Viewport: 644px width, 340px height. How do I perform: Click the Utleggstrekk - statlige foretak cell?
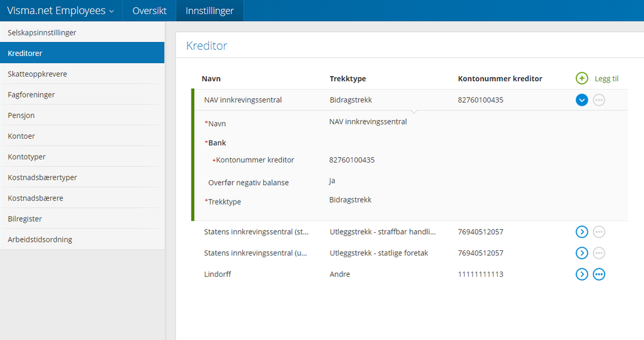click(378, 253)
